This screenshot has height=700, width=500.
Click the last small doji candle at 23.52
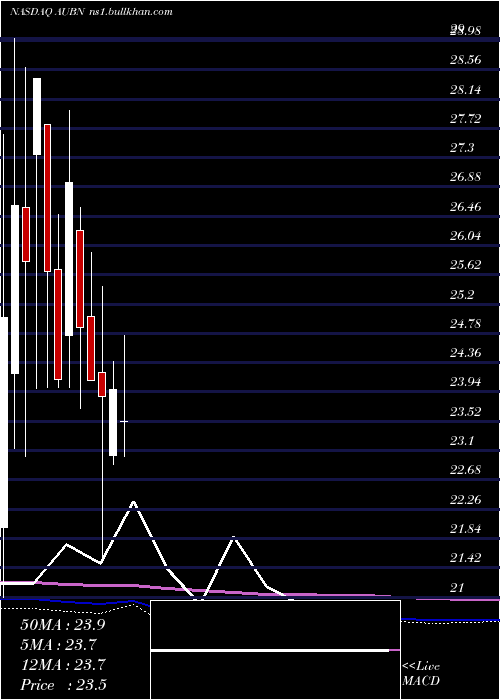(x=124, y=421)
